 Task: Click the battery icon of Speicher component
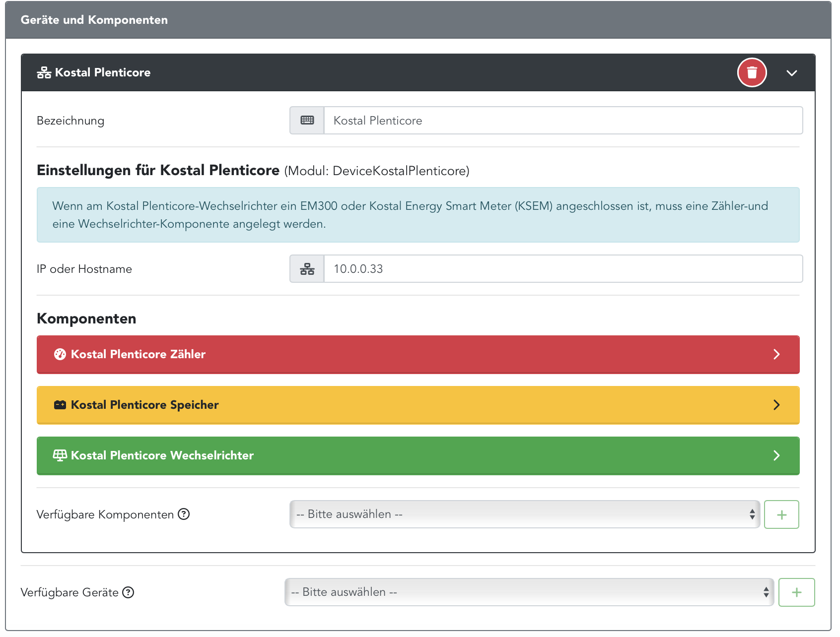pyautogui.click(x=60, y=405)
